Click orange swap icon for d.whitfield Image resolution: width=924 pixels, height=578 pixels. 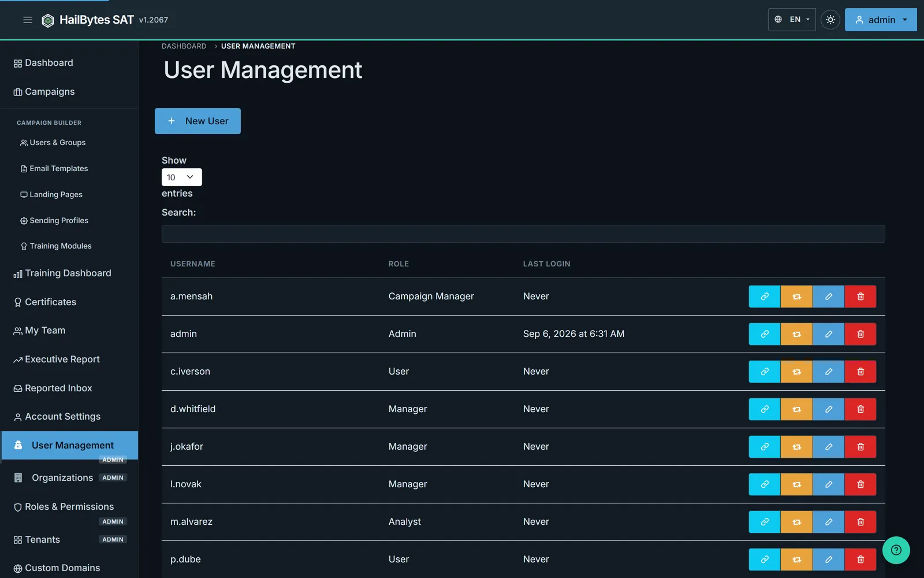point(796,409)
